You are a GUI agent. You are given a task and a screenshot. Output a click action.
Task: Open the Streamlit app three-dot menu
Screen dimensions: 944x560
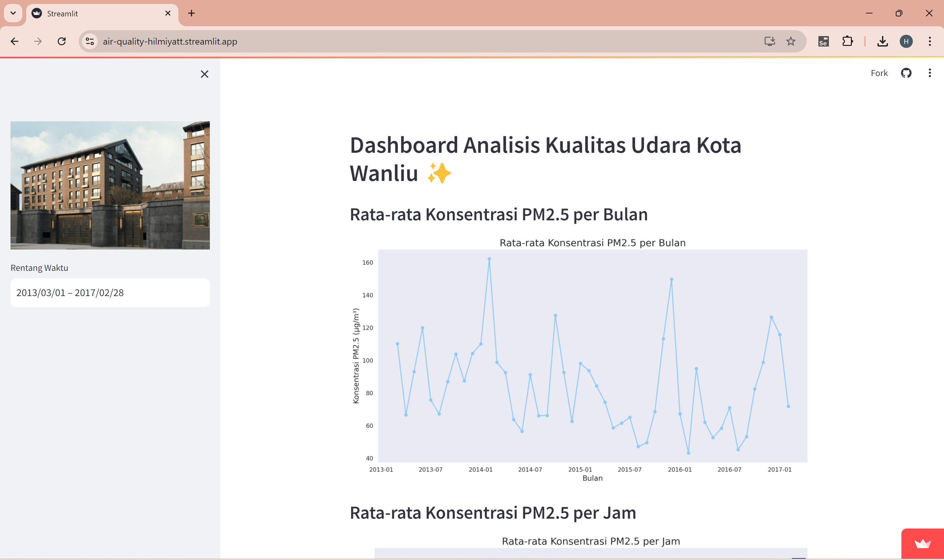[929, 73]
